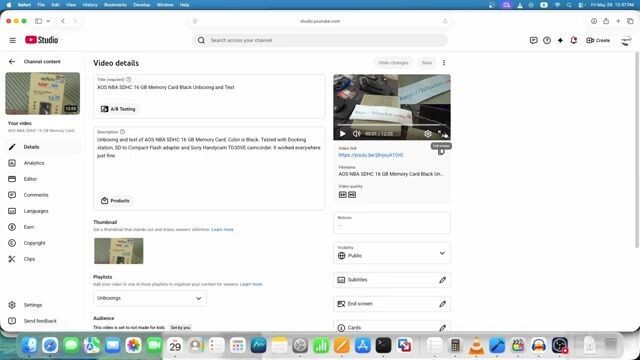This screenshot has width=640, height=360.
Task: Open Settings gear in the sidebar
Action: pos(42,305)
